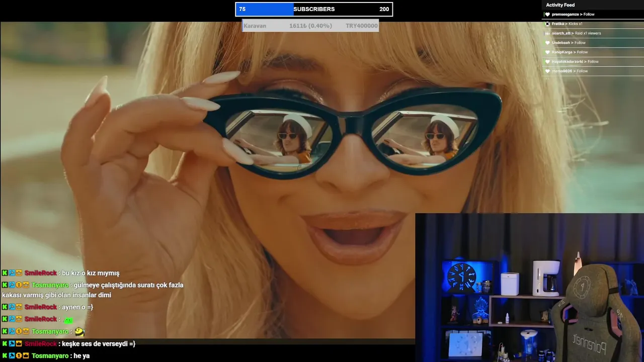The height and width of the screenshot is (362, 644).
Task: Click heart icon beside RahipKarga follow entry
Action: 547,52
